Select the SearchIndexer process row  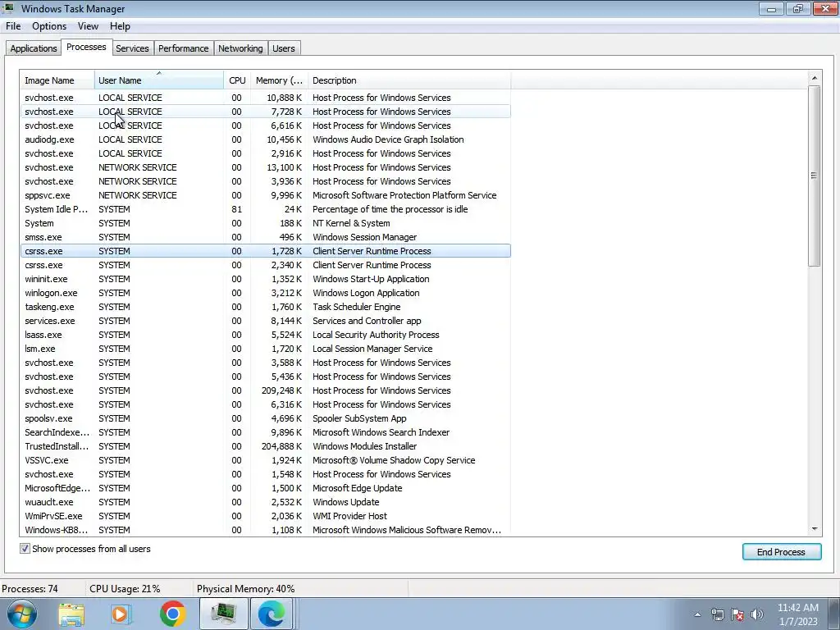265,431
